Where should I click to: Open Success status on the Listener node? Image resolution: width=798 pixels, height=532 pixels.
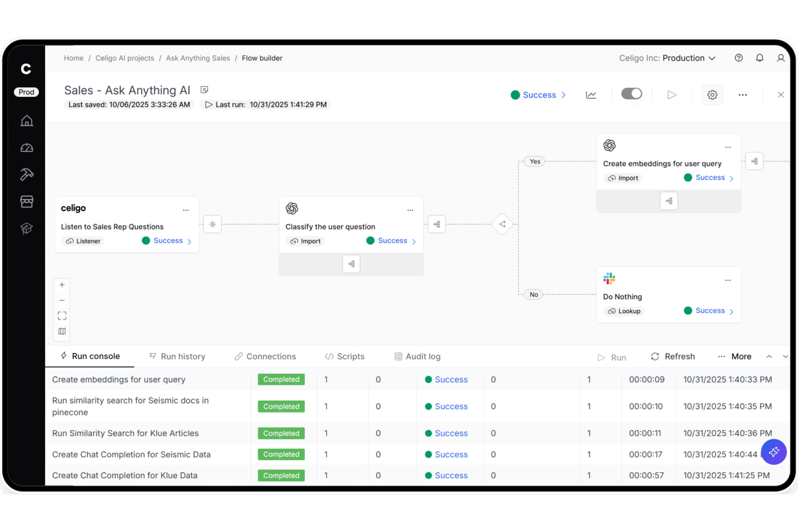click(167, 241)
